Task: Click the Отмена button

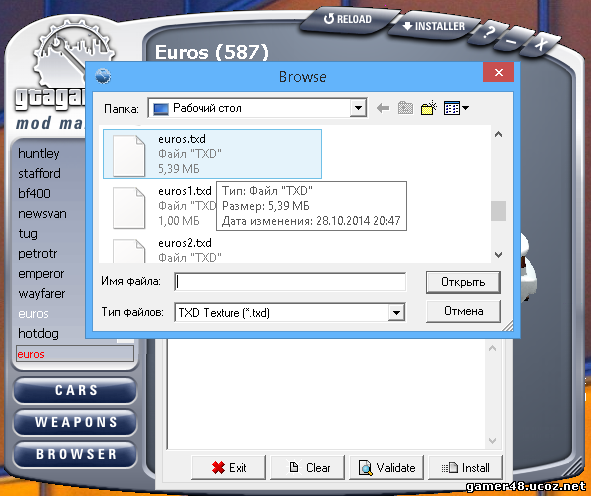Action: click(463, 311)
